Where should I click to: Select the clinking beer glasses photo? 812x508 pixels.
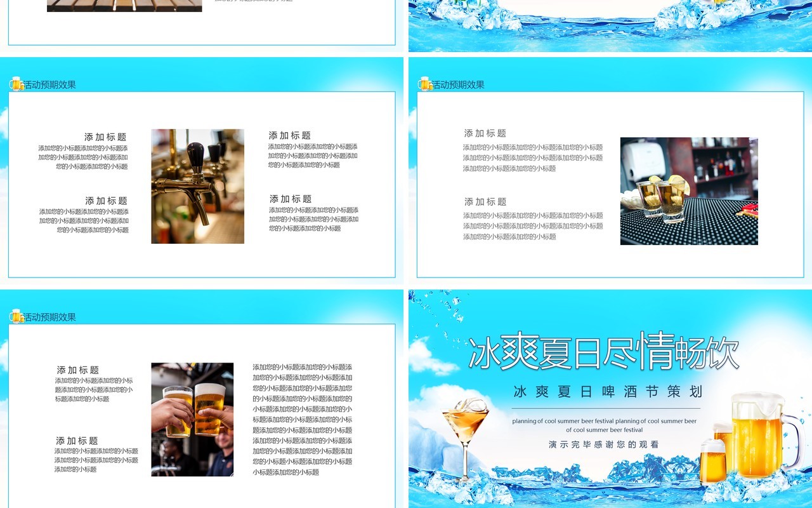[192, 420]
